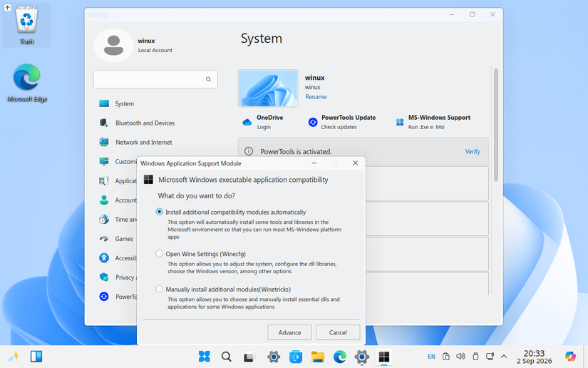
Task: Click the magnifier icon in Settings search box
Action: [x=209, y=79]
